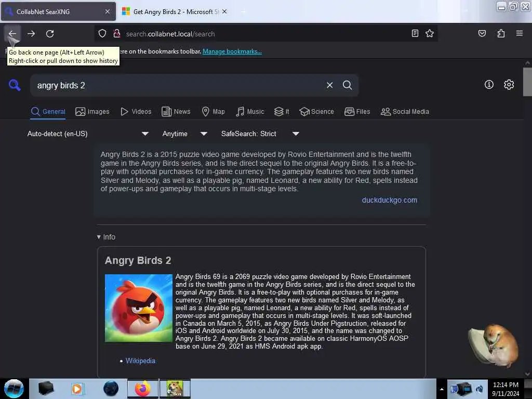Open the Anytime time range dropdown
Viewport: 532px width, 399px height.
tap(184, 134)
